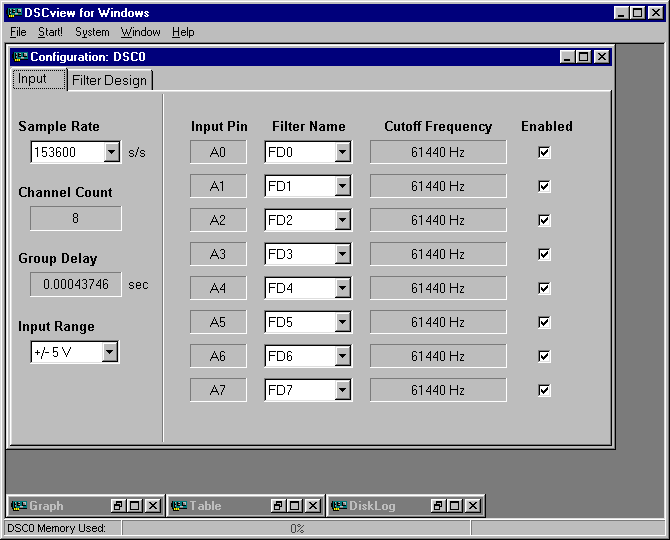Switch to the Filter Design tab
The height and width of the screenshot is (540, 670).
[109, 80]
